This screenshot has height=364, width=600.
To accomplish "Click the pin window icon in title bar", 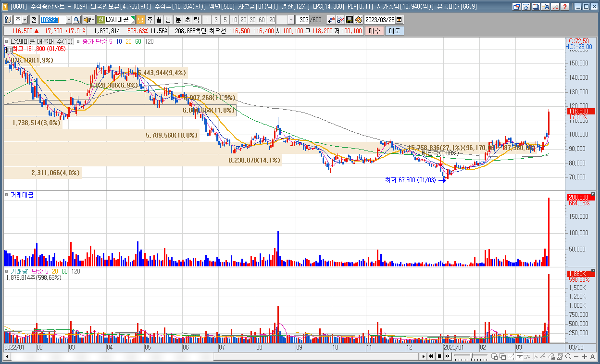I will pyautogui.click(x=545, y=7).
